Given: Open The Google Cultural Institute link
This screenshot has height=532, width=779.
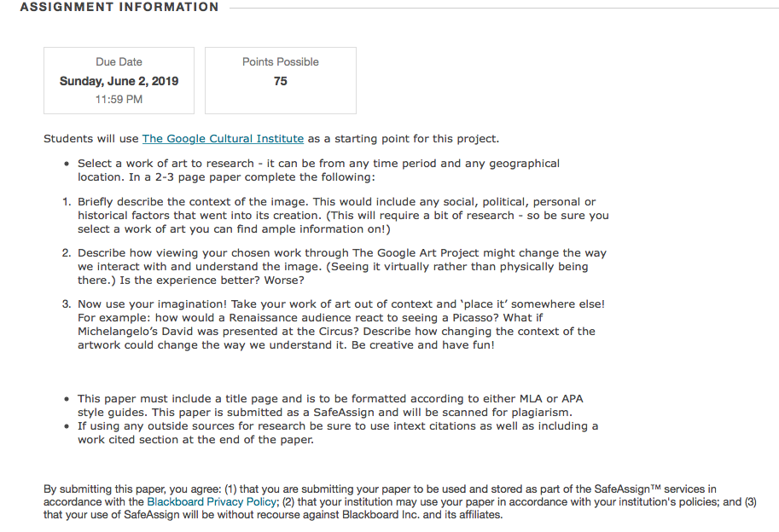Looking at the screenshot, I should click(223, 139).
